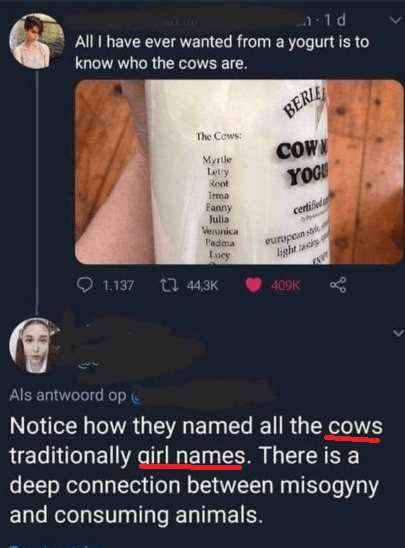Open the reply author's profile picture
Screen dimensions: 405x548
35,346
